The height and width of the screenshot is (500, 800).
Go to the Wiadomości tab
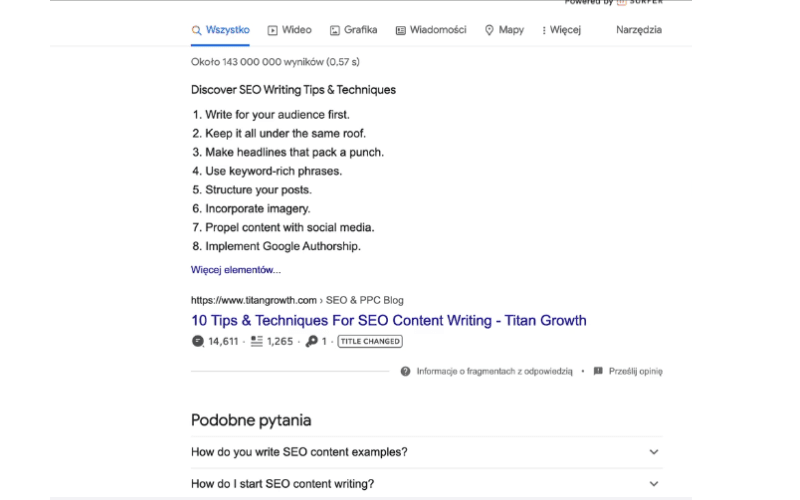tap(431, 30)
